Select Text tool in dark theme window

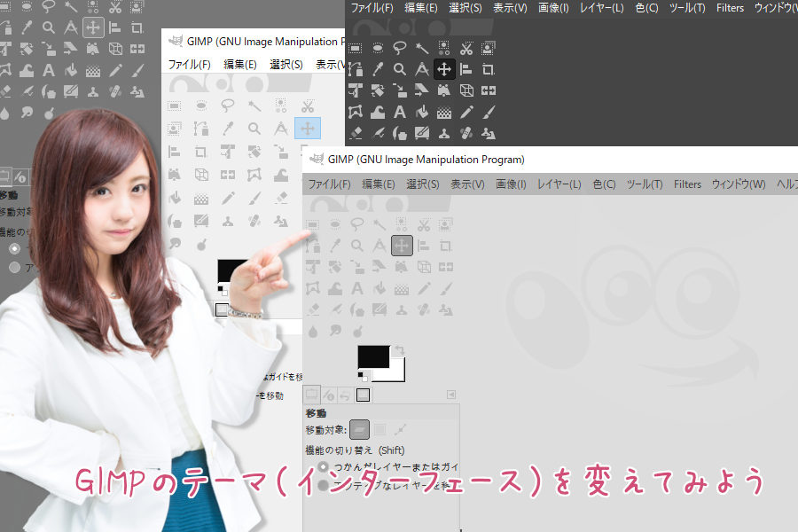click(400, 112)
